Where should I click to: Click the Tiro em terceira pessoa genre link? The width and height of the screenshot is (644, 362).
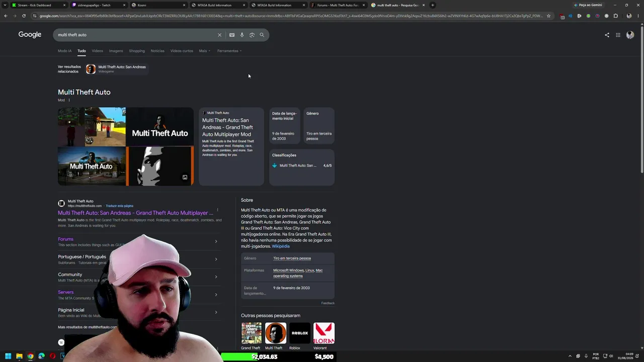(x=292, y=258)
